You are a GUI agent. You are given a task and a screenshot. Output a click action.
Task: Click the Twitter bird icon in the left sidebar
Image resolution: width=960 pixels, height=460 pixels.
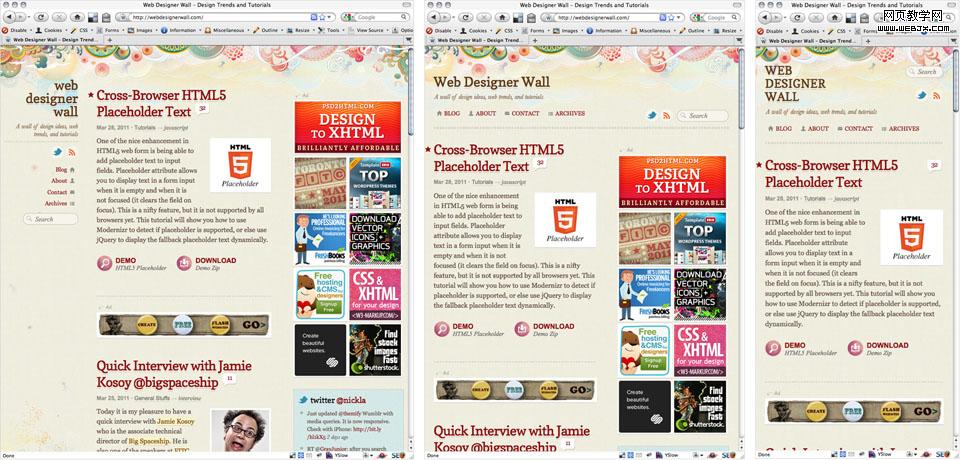[x=57, y=152]
